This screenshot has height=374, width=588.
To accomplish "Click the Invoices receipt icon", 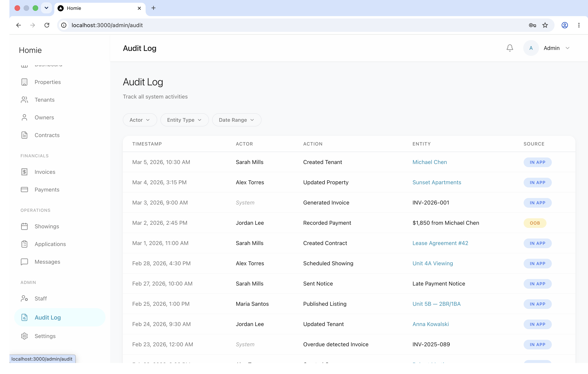I will (24, 172).
